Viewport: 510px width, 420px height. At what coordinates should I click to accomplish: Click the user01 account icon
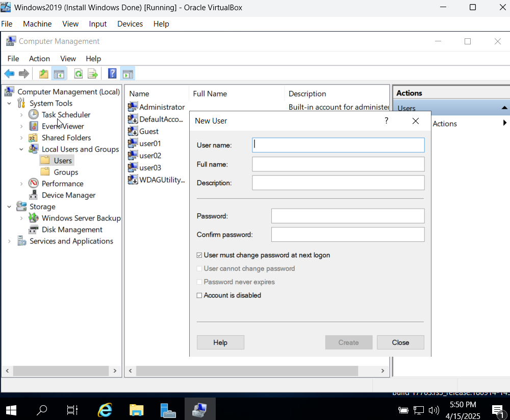133,143
